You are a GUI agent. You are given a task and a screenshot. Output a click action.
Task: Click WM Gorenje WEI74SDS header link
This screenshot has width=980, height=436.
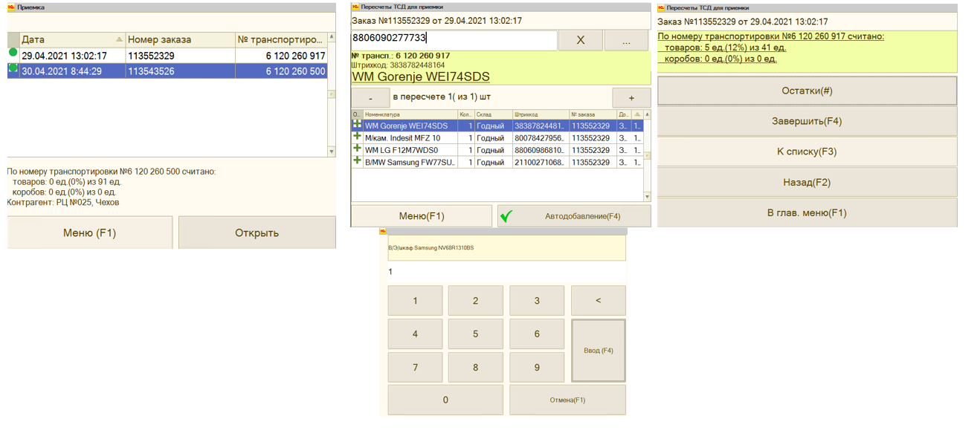420,77
